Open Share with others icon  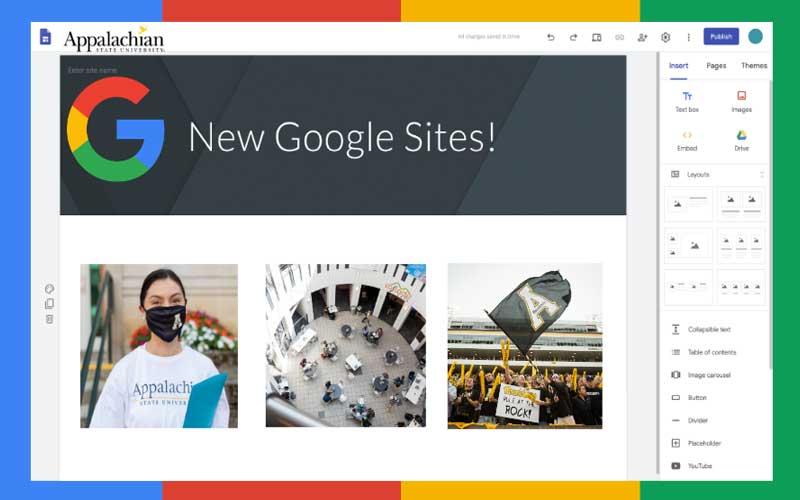642,37
